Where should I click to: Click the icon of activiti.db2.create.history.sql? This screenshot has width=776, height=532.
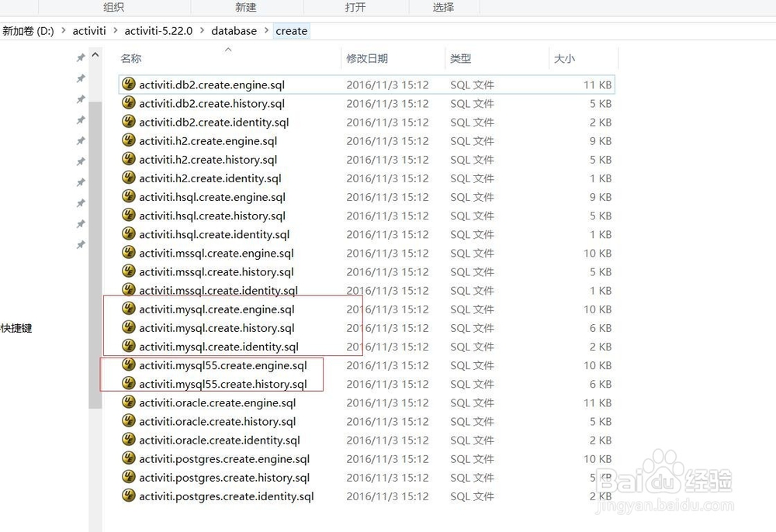(129, 103)
